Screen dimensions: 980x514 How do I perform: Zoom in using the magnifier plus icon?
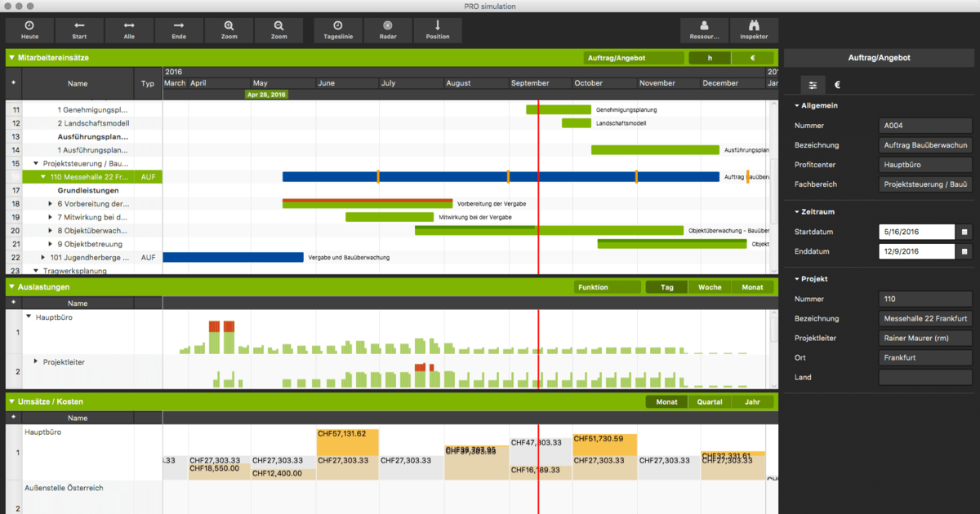[229, 30]
